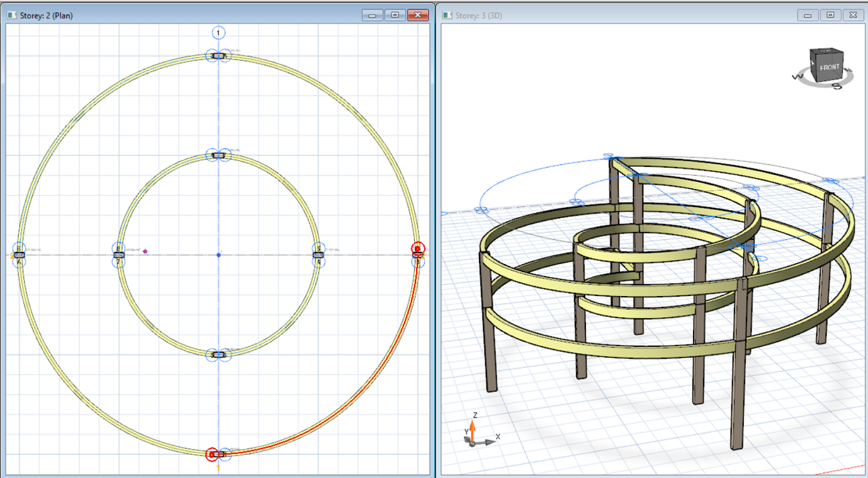Viewport: 868px width, 478px height.
Task: Select the axis bubble labeled 1 in plan
Action: 218,33
